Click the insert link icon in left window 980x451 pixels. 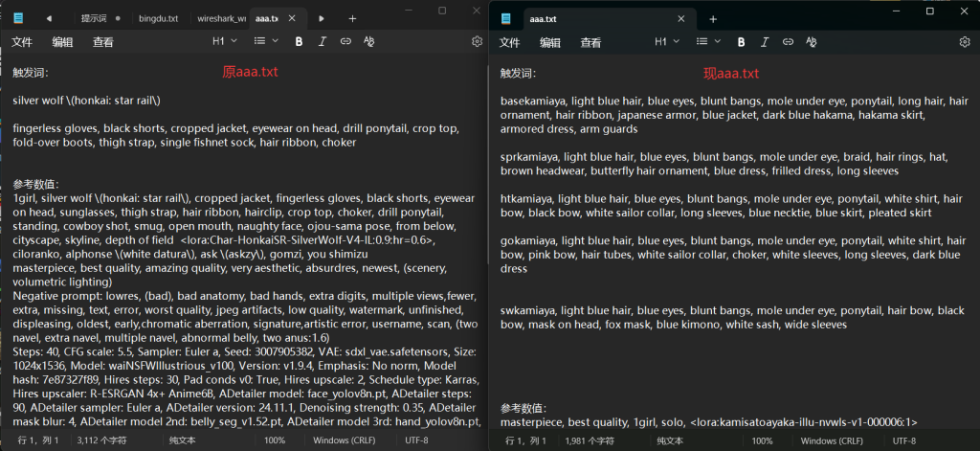(x=345, y=42)
